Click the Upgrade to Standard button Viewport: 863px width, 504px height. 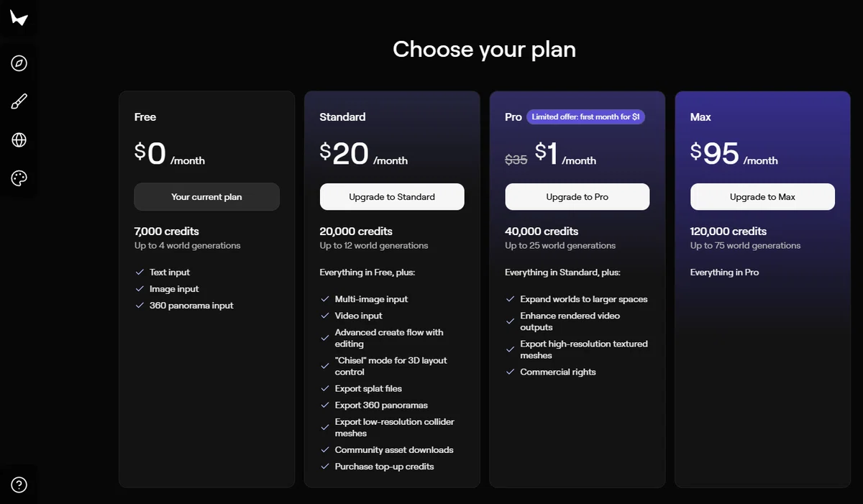pos(392,197)
